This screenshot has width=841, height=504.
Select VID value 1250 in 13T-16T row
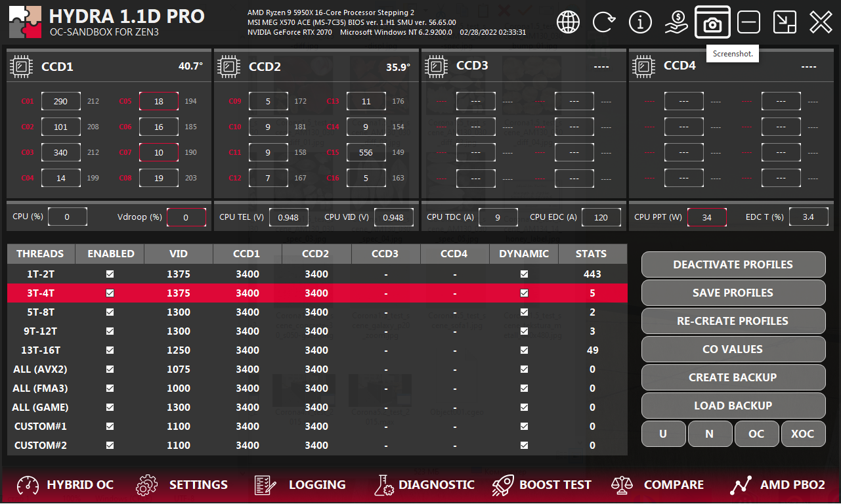tap(179, 350)
